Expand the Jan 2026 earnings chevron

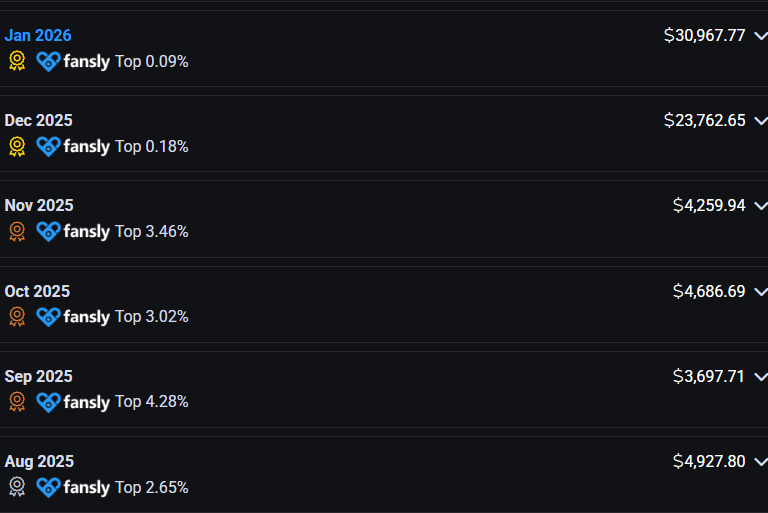(x=759, y=36)
